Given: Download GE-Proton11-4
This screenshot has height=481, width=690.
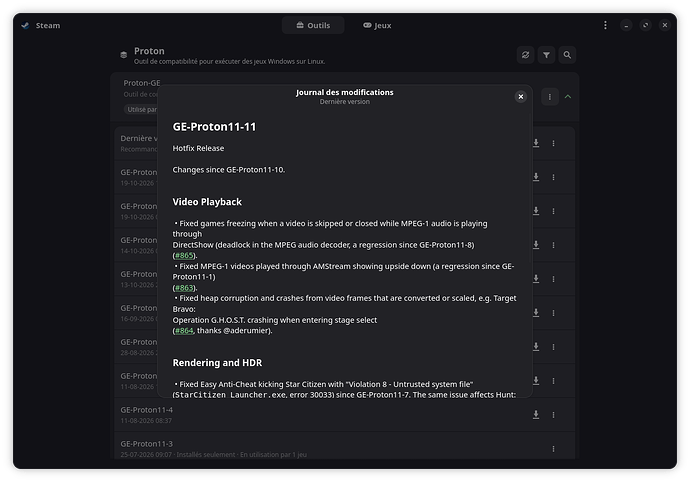Looking at the screenshot, I should click(x=536, y=415).
